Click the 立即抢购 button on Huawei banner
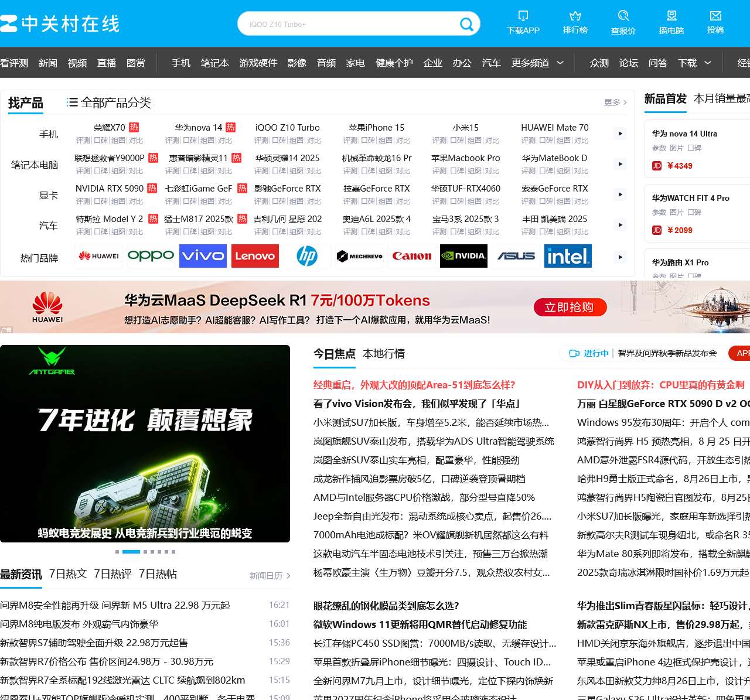 [x=570, y=307]
